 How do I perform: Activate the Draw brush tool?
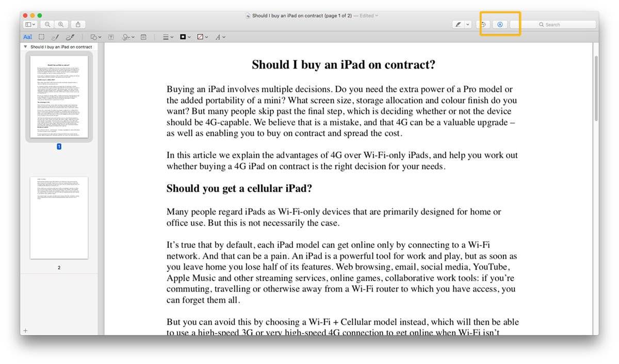[70, 37]
